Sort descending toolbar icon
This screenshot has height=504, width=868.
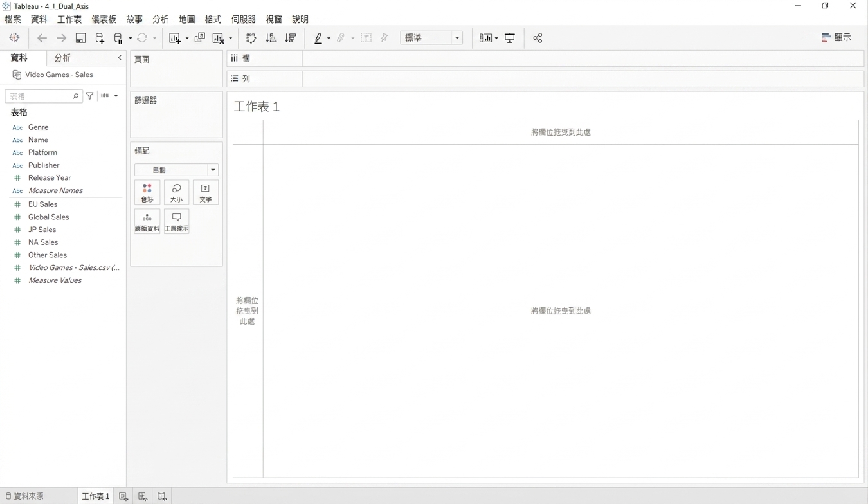[291, 39]
